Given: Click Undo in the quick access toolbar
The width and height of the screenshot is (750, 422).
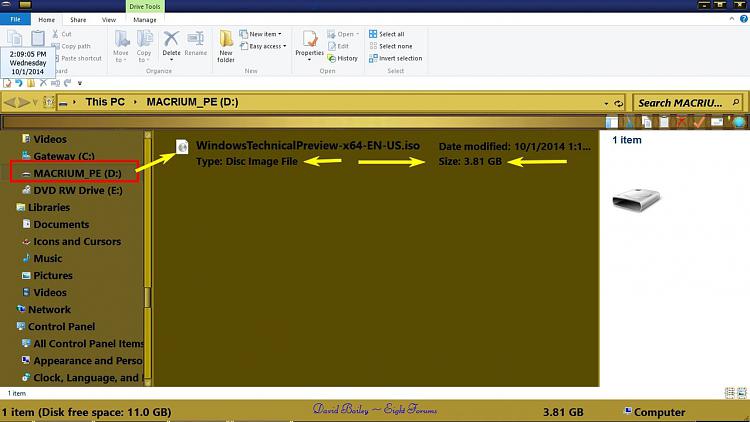Looking at the screenshot, I should click(19, 83).
